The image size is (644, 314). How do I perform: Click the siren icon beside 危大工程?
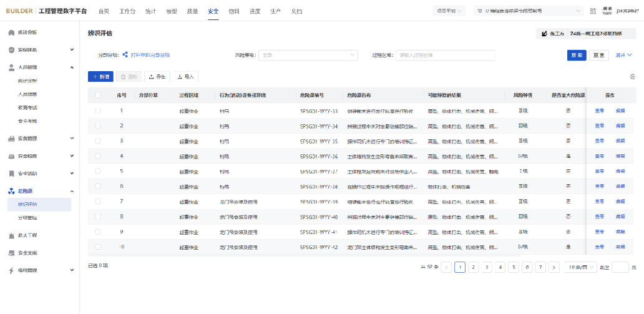pos(12,235)
